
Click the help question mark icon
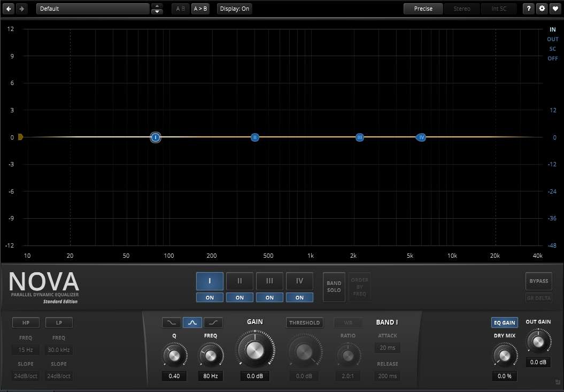click(529, 9)
